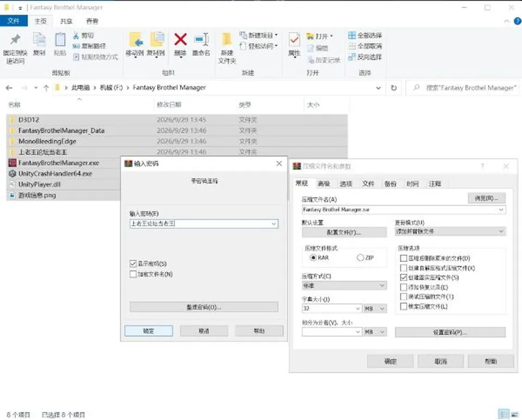522x420 pixels.
Task: Click the 整理密码 (Organize passwords) button
Action: [204, 307]
